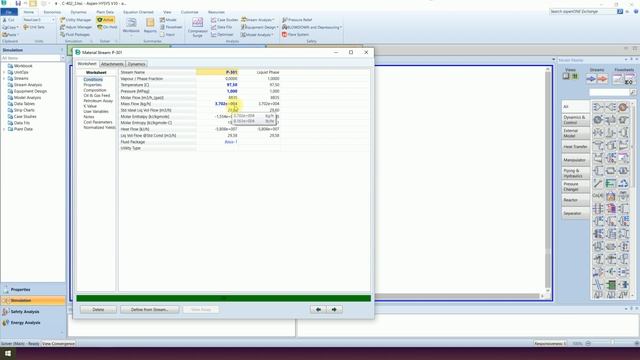Switch to Dynamics tab in stream dialog
Viewport: 640px width, 360px height.
[x=136, y=64]
